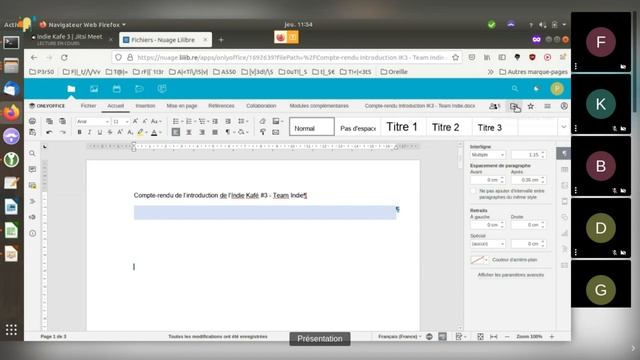Open line spacing dropdown in toolbar
This screenshot has height=360, width=640.
tap(243, 121)
